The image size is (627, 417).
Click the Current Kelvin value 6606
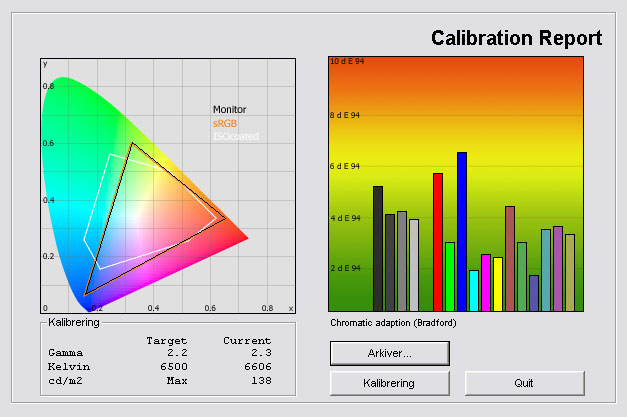258,367
